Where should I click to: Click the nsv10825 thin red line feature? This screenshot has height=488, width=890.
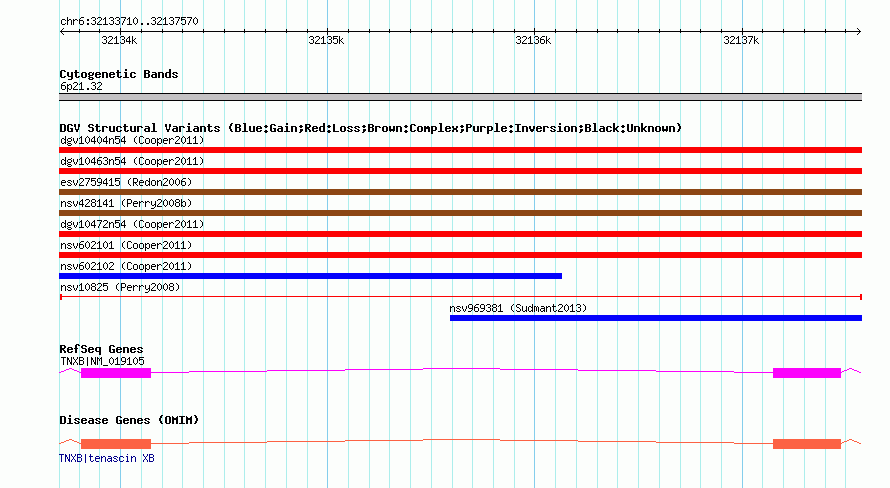460,297
